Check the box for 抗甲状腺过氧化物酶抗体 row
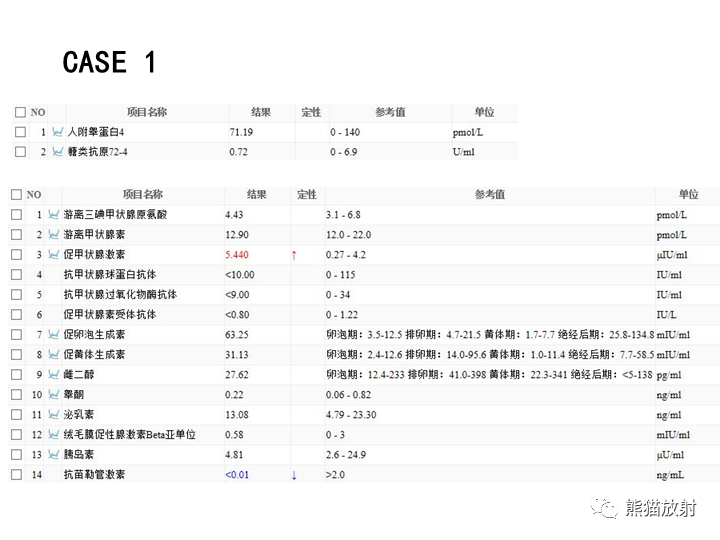This screenshot has width=720, height=540. 17,294
